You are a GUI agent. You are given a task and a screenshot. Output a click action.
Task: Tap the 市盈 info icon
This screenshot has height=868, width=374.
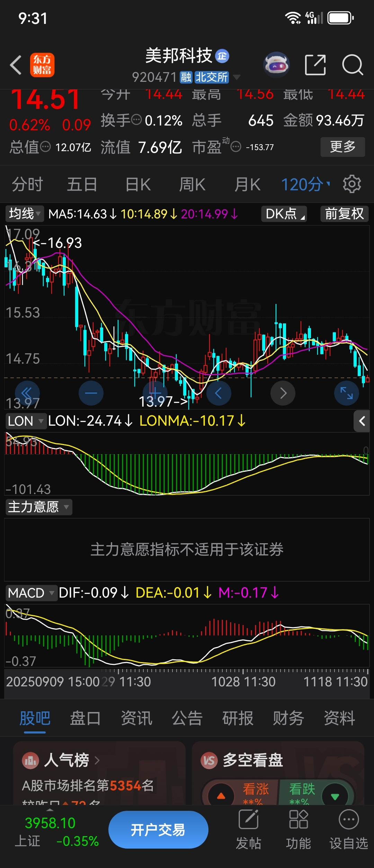pyautogui.click(x=236, y=147)
